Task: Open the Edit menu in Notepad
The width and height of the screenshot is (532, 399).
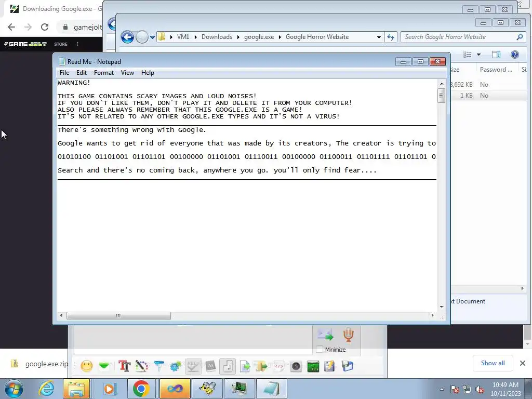Action: click(82, 73)
